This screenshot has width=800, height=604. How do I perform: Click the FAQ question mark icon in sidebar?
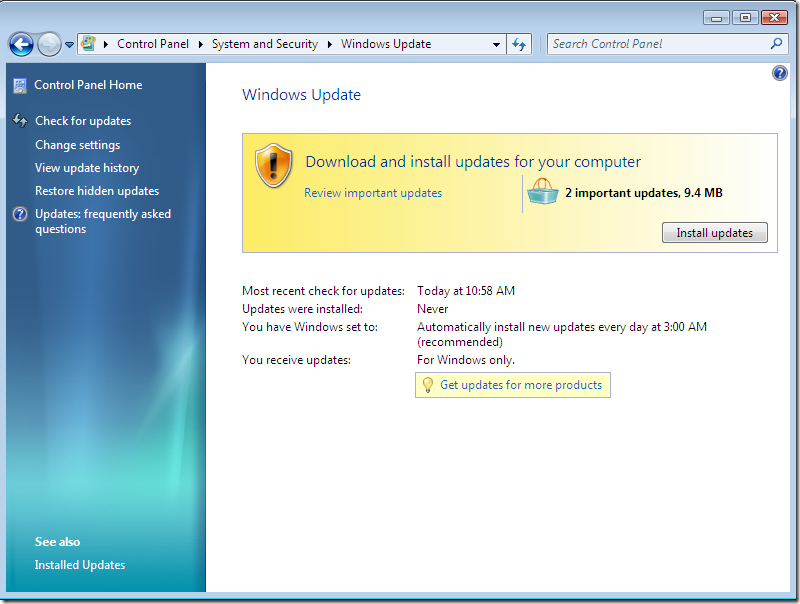click(20, 214)
